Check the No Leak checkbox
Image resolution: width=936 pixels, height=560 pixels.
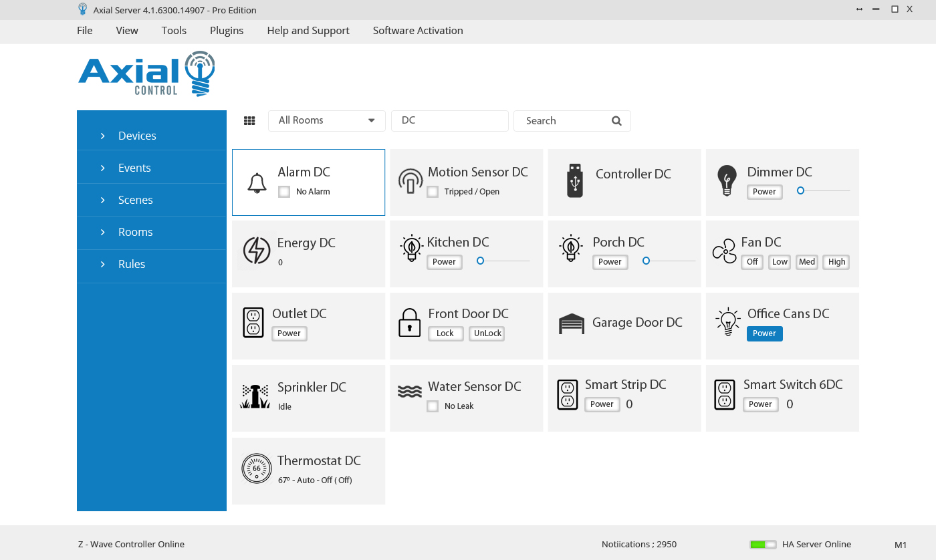pos(433,406)
